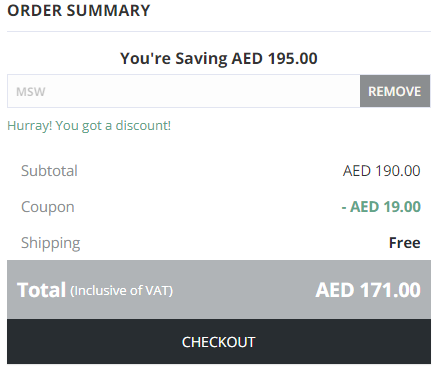Click the bold Total label

tap(41, 290)
